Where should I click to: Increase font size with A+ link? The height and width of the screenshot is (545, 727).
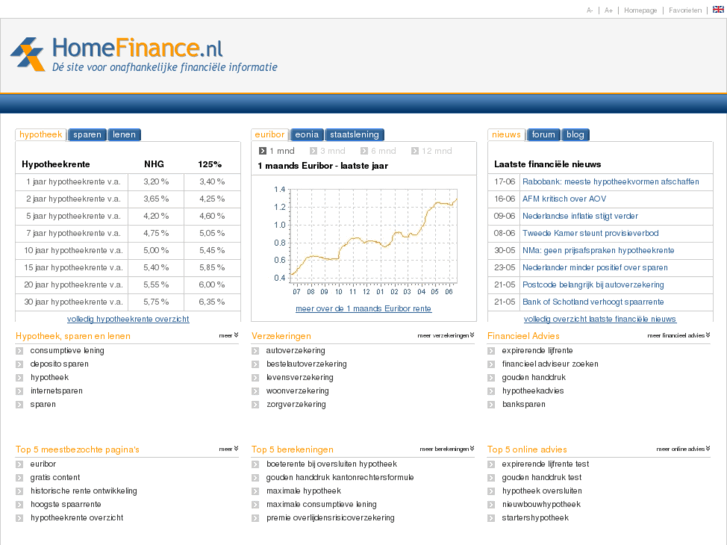608,10
